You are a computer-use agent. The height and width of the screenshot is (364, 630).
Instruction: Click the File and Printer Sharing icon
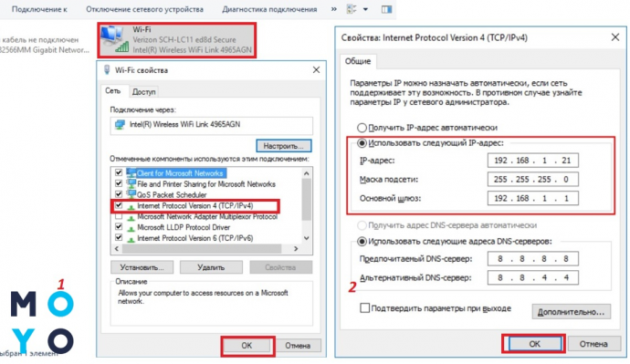[x=131, y=183]
